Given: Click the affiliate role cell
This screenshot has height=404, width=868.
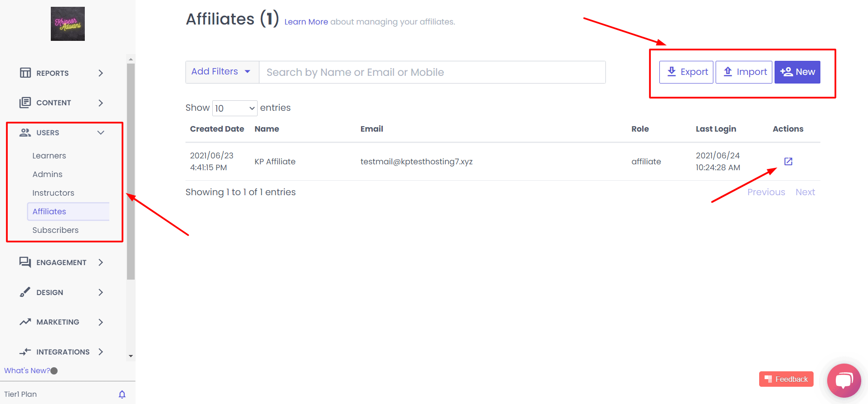Looking at the screenshot, I should click(646, 162).
